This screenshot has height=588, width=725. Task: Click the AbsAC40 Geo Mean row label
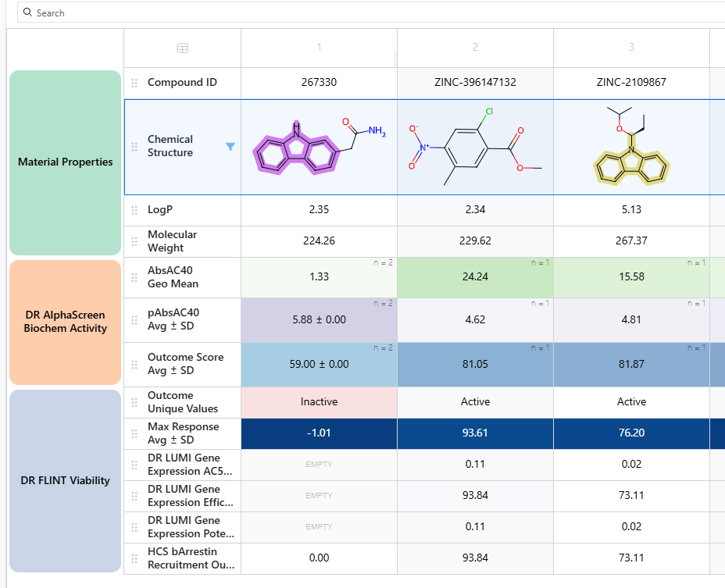tap(173, 277)
